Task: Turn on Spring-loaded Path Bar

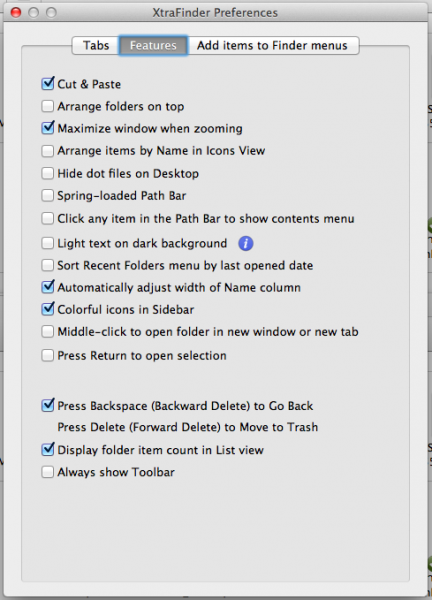Action: point(47,196)
